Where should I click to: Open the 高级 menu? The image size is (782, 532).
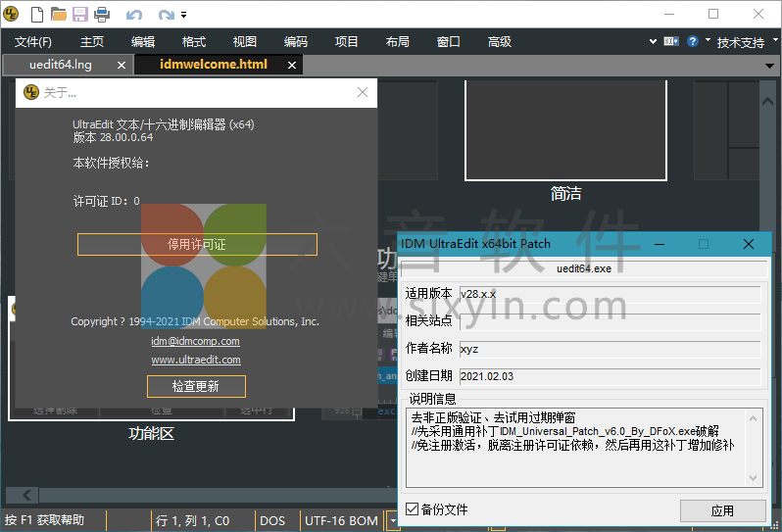499,42
